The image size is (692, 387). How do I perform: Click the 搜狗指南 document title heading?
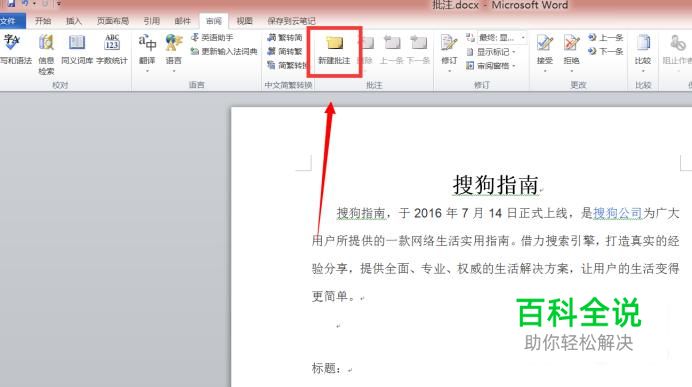(496, 184)
